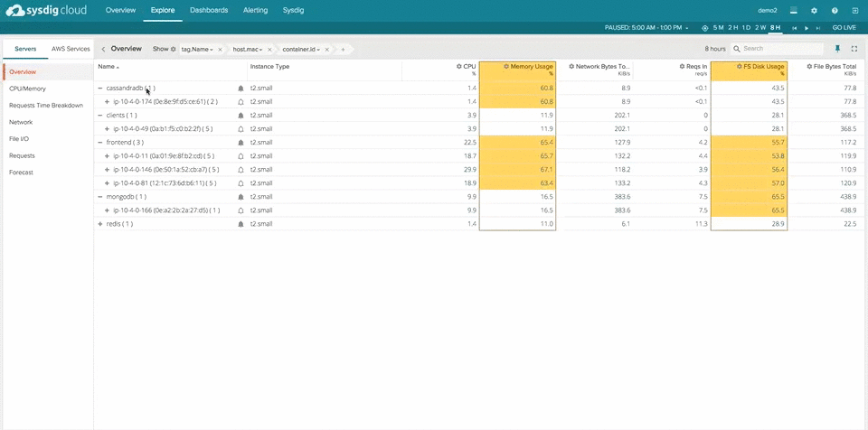Click the logout icon in the top bar
Image resolution: width=868 pixels, height=430 pixels.
pyautogui.click(x=855, y=11)
